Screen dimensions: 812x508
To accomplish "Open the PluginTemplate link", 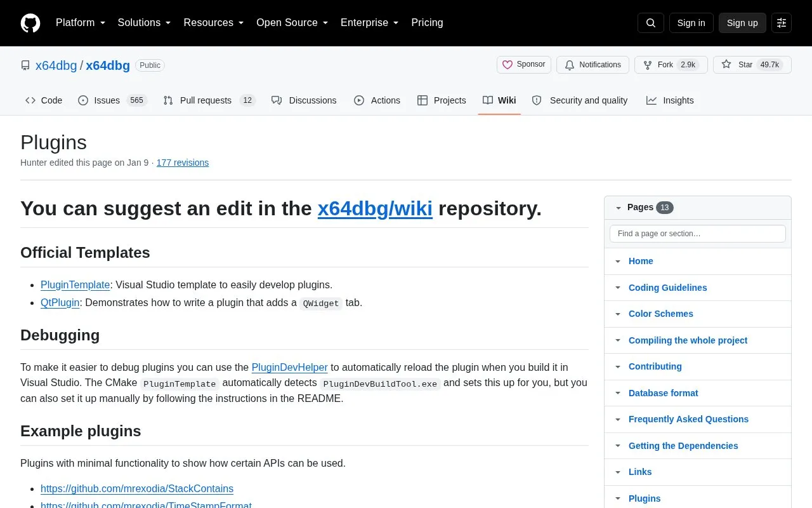I will pos(75,284).
